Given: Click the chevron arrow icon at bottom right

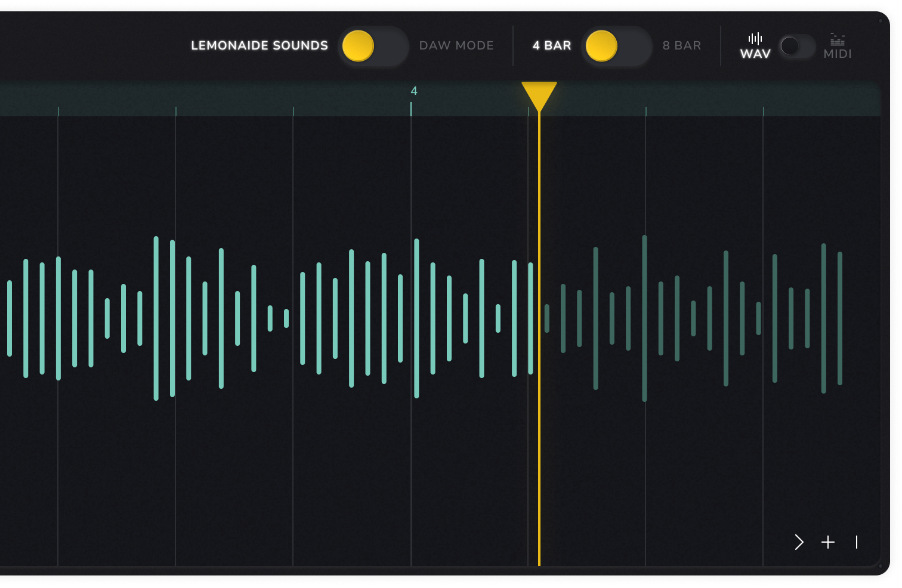Looking at the screenshot, I should pos(799,542).
